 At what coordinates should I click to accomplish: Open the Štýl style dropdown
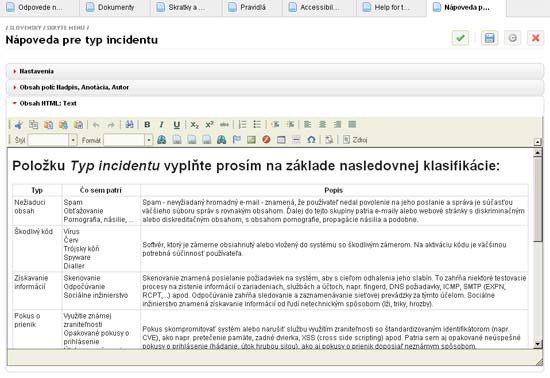pos(73,140)
